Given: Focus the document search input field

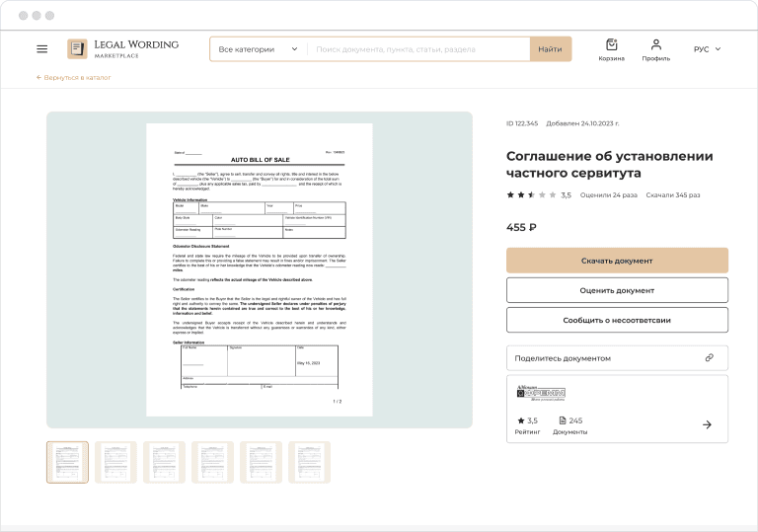Looking at the screenshot, I should (421, 49).
